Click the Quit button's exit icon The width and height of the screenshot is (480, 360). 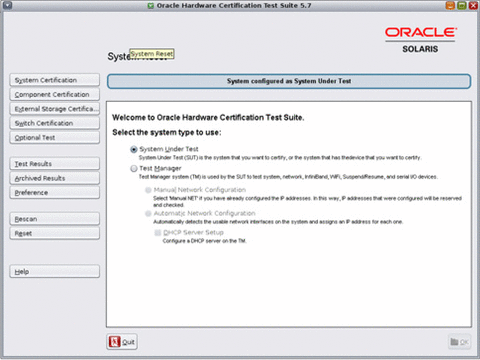point(114,342)
